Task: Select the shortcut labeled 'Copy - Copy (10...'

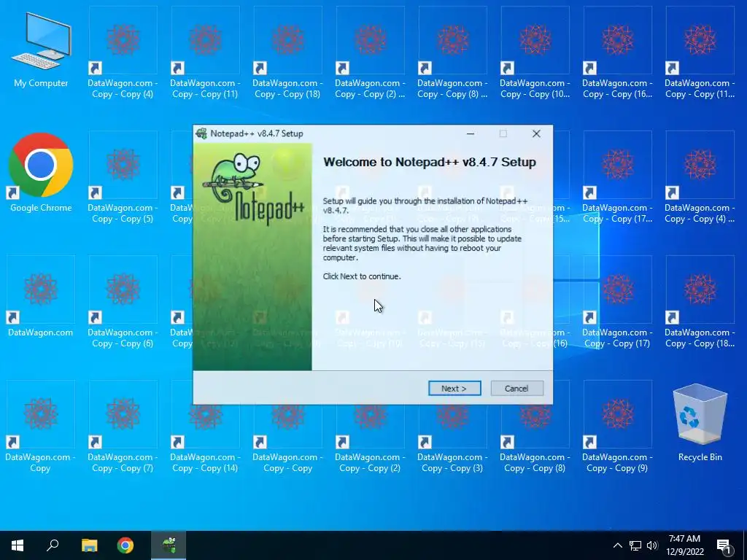Action: [535, 52]
